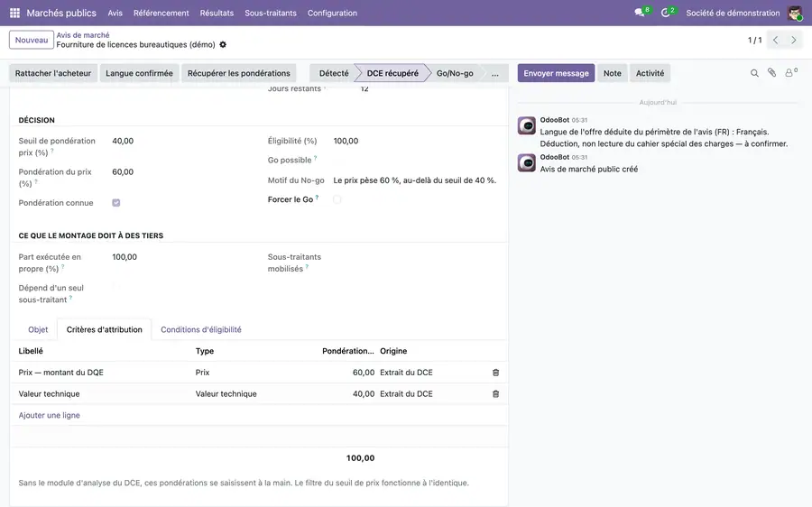This screenshot has width=812, height=507.
Task: Click the Note button
Action: pyautogui.click(x=612, y=73)
